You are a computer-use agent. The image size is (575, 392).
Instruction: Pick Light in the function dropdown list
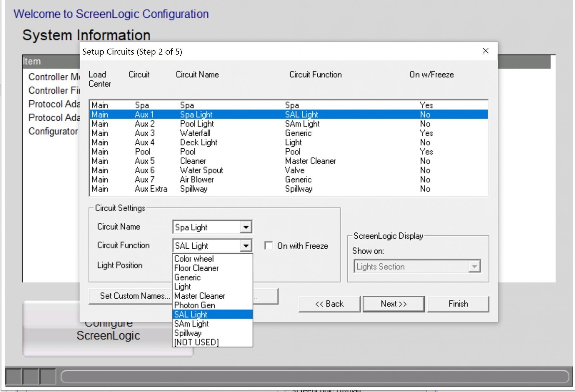coord(212,287)
